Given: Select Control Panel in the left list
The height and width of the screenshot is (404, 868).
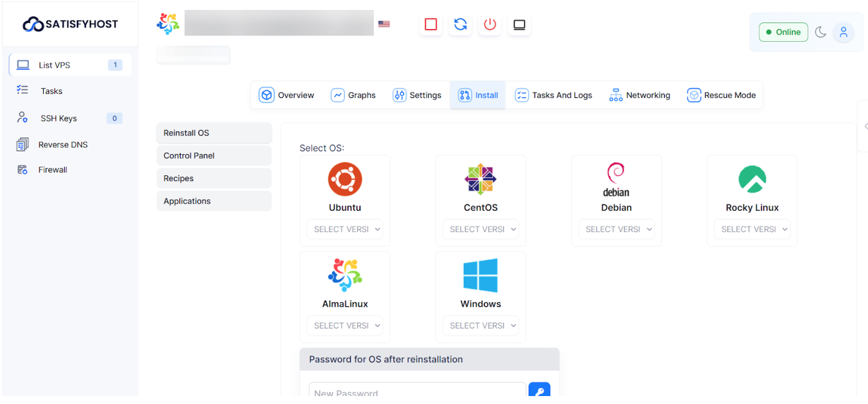Looking at the screenshot, I should click(x=214, y=155).
